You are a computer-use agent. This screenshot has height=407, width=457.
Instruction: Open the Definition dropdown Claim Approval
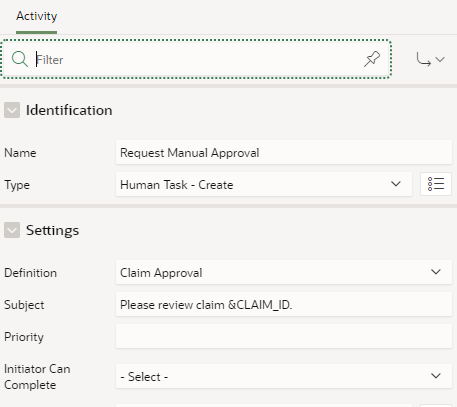click(284, 272)
